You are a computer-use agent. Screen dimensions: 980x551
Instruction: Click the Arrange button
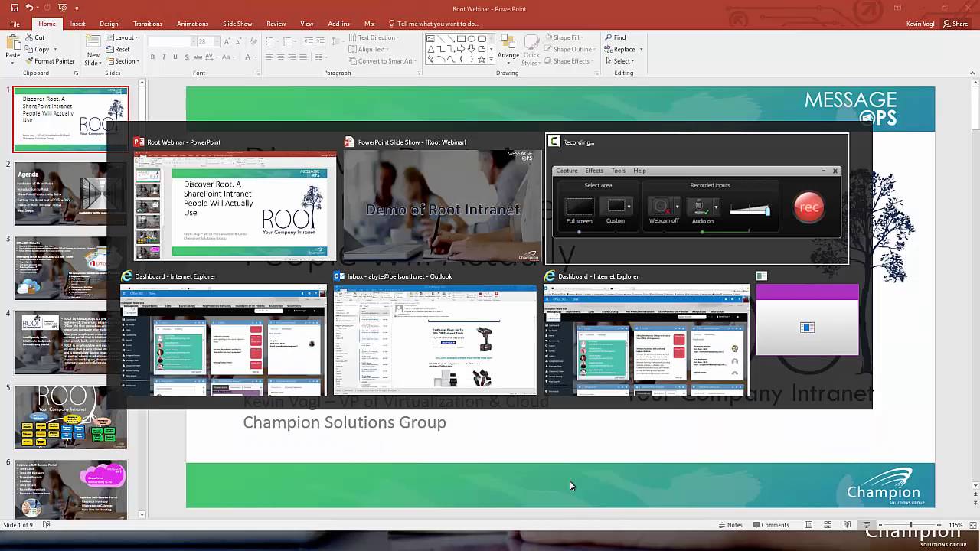click(x=508, y=51)
